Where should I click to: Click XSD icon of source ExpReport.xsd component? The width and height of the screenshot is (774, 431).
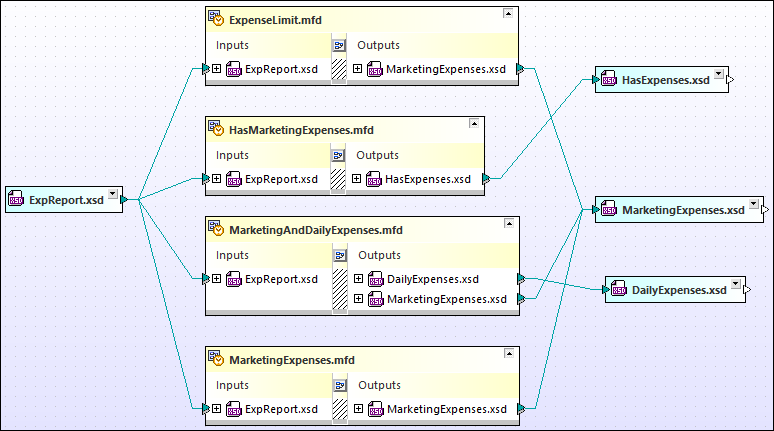pos(16,199)
